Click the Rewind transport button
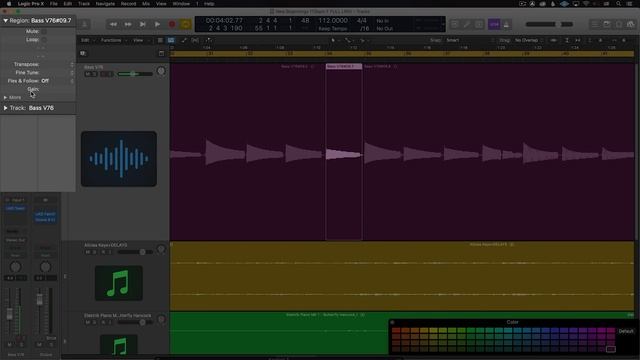The image size is (640, 360). click(x=113, y=24)
